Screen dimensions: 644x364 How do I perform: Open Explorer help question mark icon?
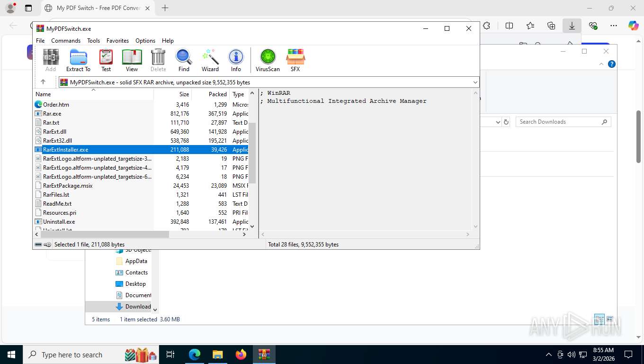pos(612,64)
